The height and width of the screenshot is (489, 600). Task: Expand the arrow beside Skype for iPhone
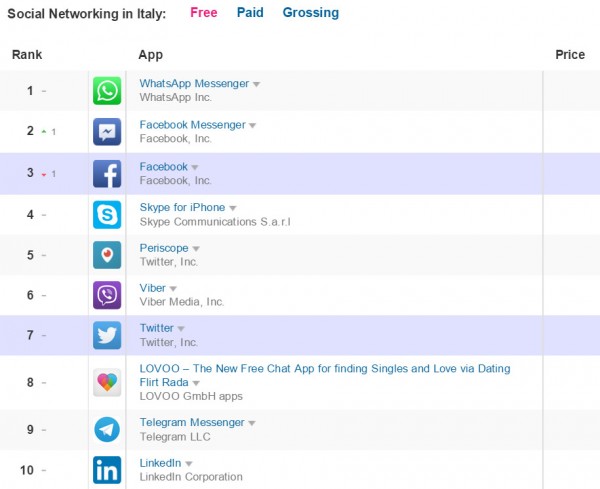pyautogui.click(x=233, y=208)
